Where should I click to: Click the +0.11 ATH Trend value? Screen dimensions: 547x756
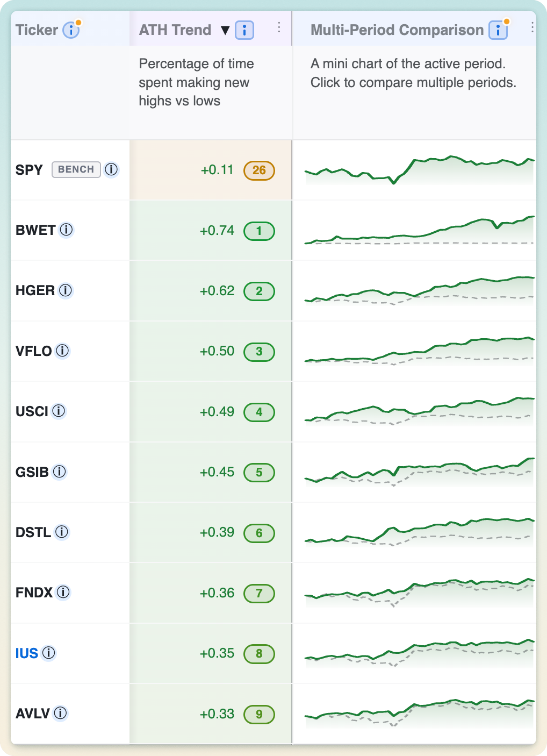pos(217,170)
